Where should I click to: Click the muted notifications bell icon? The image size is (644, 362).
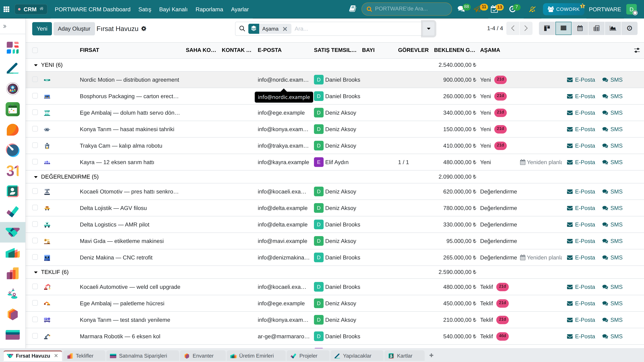pyautogui.click(x=532, y=9)
